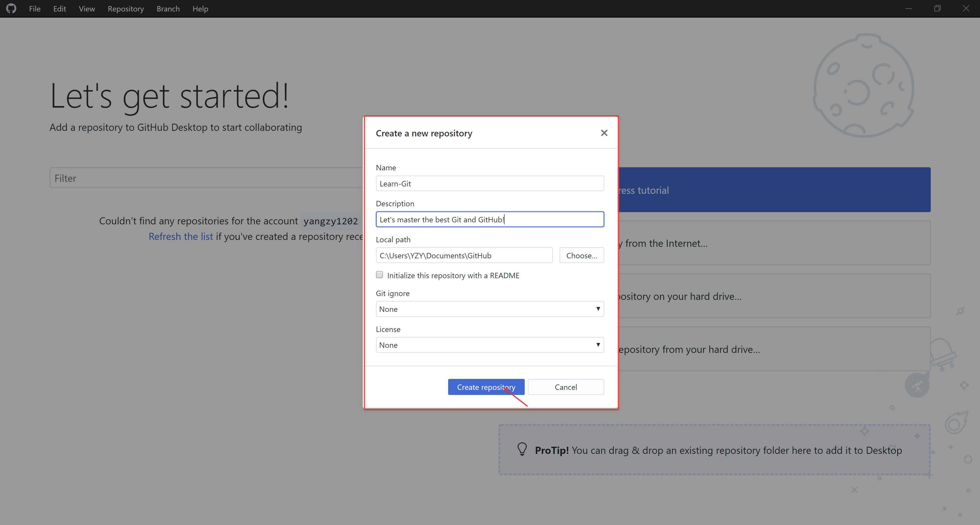Click the add repository from your hard drive option
This screenshot has height=525, width=980.
point(774,349)
